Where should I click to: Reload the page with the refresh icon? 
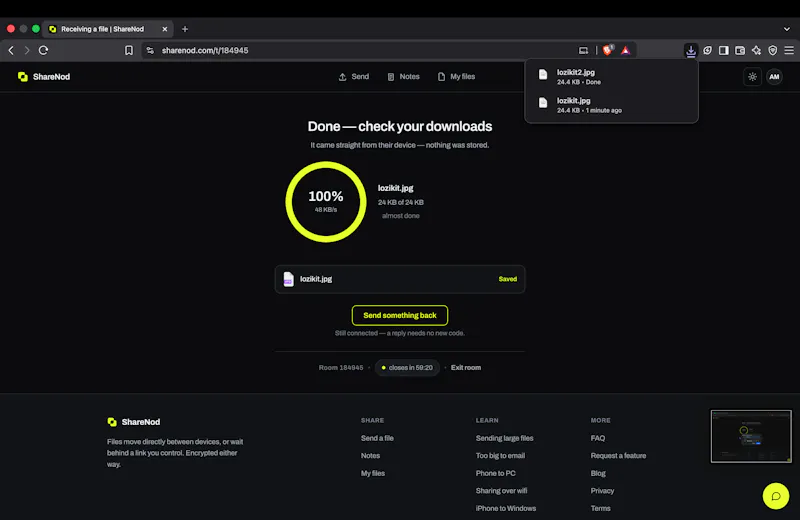click(x=43, y=50)
